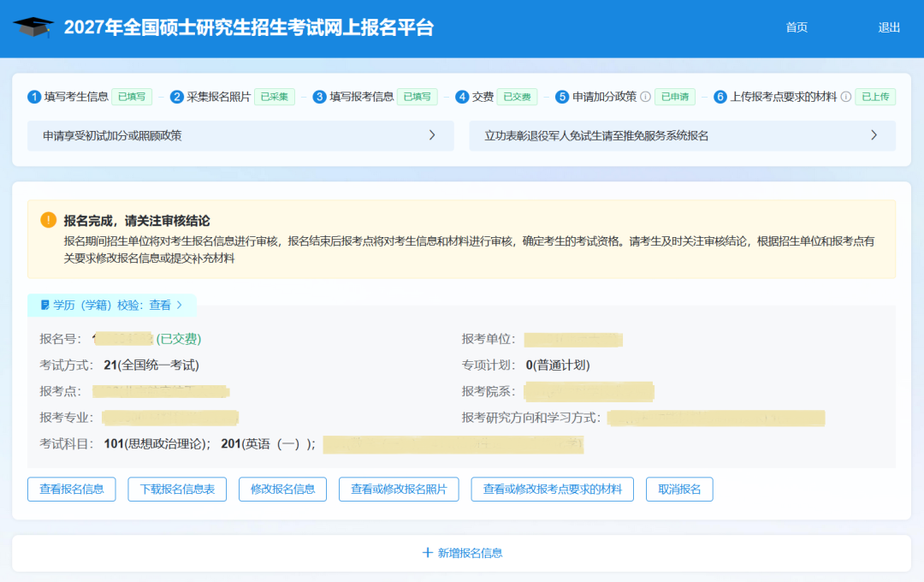The width and height of the screenshot is (924, 582).
Task: Open step 交费
Action: pyautogui.click(x=483, y=97)
